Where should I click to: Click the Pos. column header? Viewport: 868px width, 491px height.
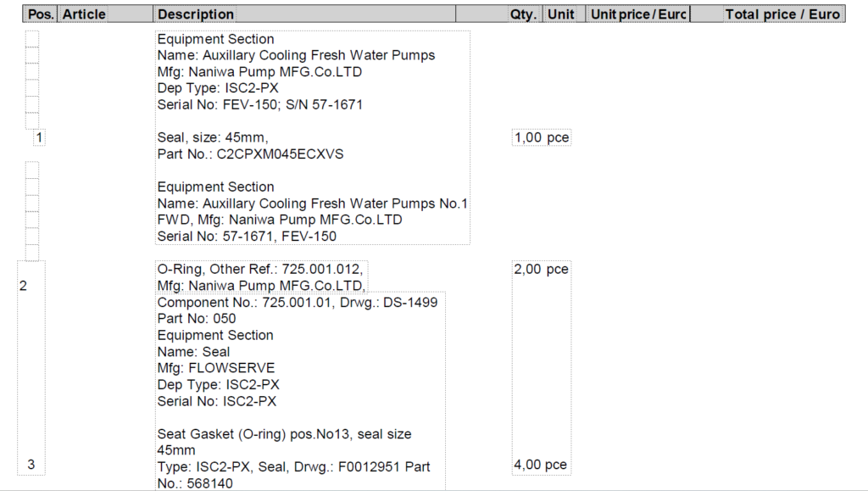[x=41, y=14]
